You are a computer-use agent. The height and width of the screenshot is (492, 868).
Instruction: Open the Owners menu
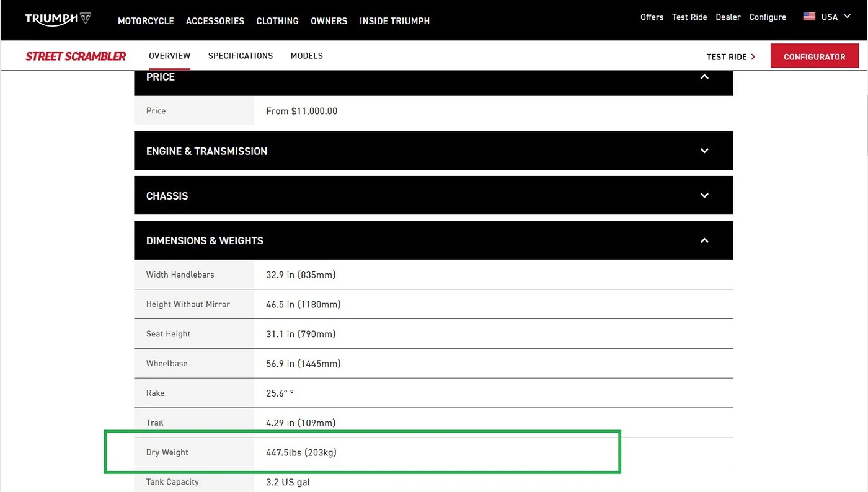point(329,21)
